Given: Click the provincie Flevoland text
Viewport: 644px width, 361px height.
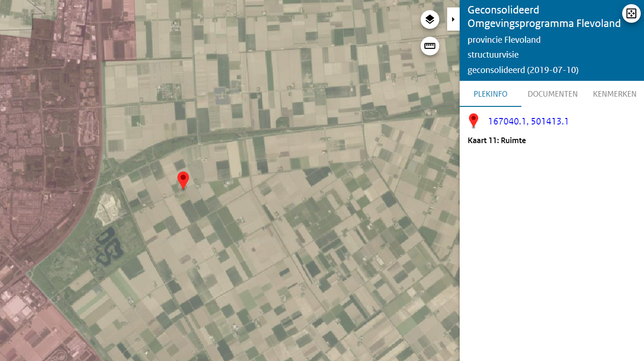Looking at the screenshot, I should pos(504,40).
